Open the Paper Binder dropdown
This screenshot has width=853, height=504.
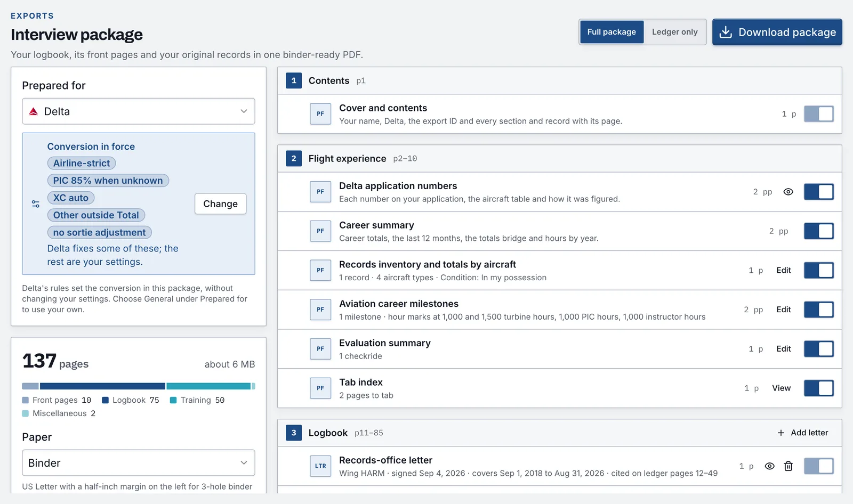point(139,463)
